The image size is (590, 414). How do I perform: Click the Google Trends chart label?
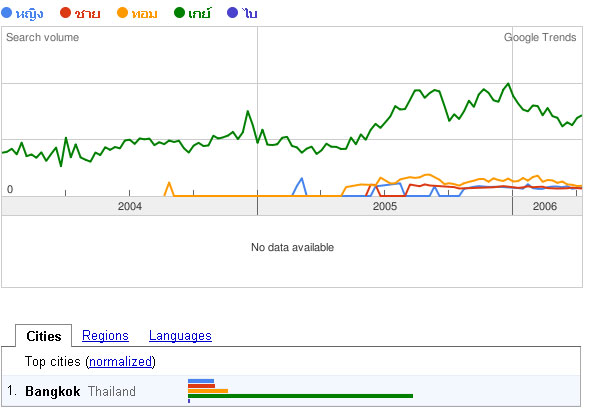tap(540, 37)
